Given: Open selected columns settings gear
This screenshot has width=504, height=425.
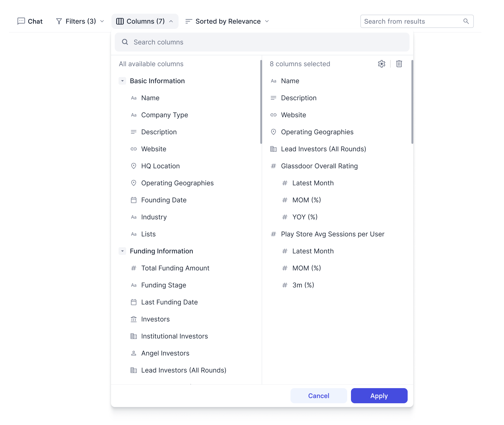Looking at the screenshot, I should (381, 64).
